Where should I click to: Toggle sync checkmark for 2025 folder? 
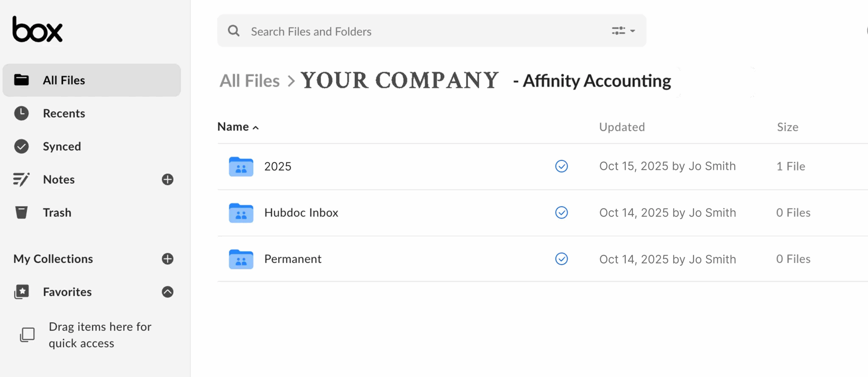tap(561, 166)
